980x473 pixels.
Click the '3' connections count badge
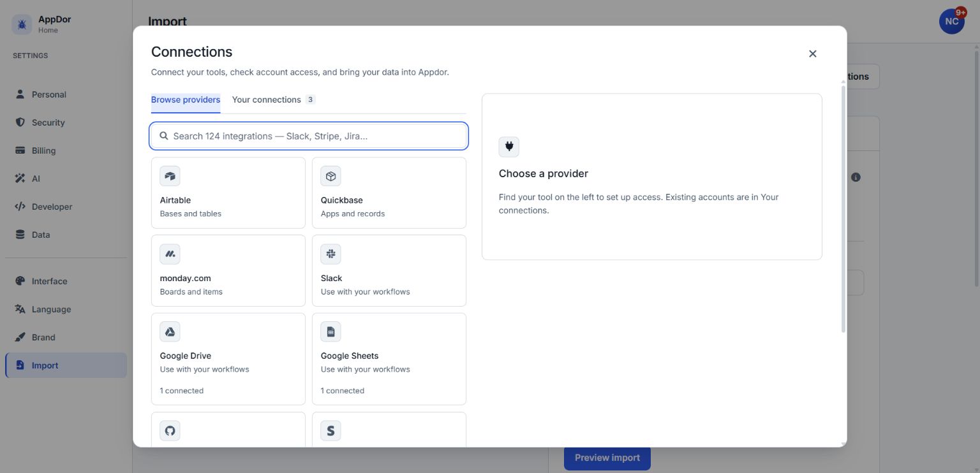point(310,99)
